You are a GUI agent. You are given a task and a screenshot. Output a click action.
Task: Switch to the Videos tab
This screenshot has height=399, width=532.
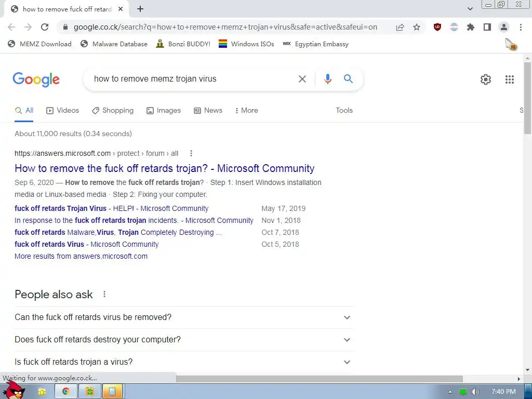tap(62, 110)
